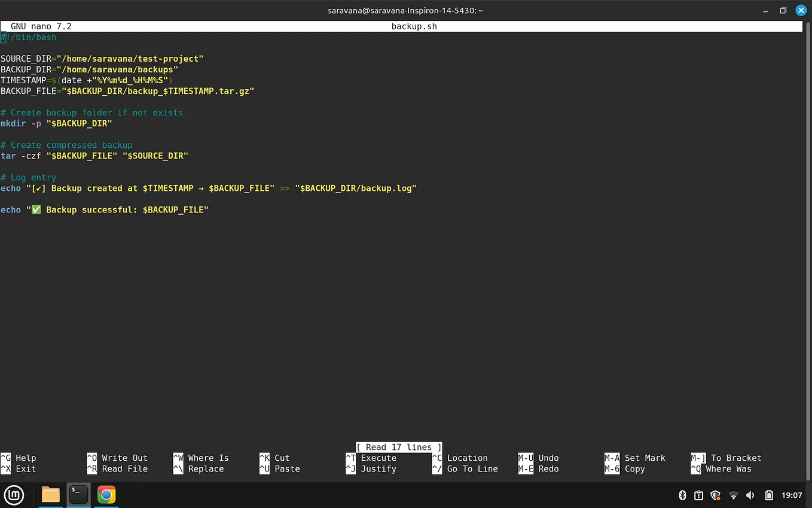Click Cut in the nano shortcut bar
Viewport: 812px width, 508px height.
(x=280, y=458)
